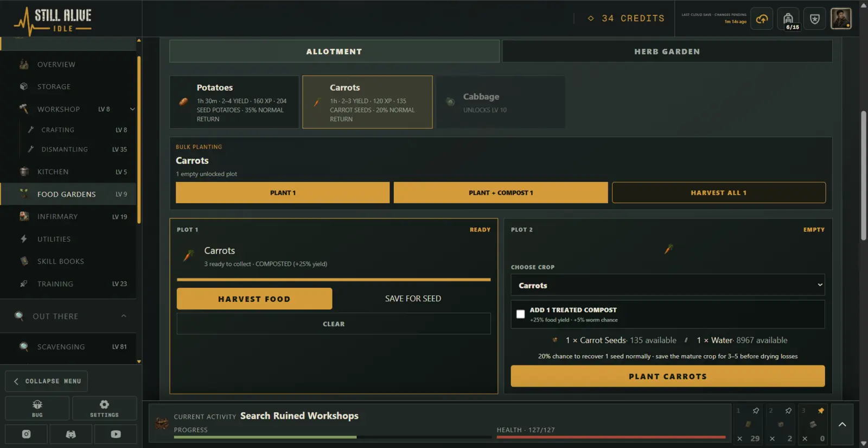Viewport: 868px width, 448px height.
Task: Open Settings with the gear icon
Action: pos(104,408)
